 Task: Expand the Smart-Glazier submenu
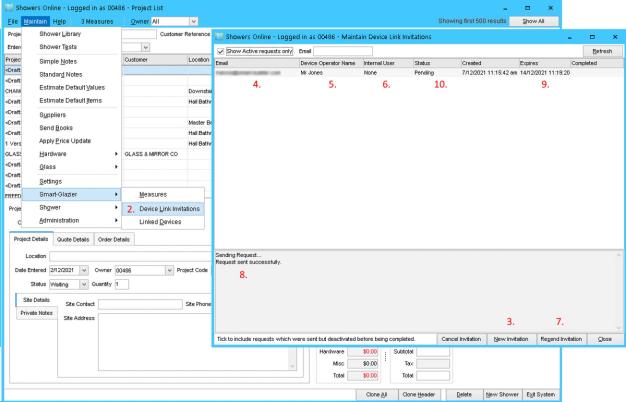71,194
